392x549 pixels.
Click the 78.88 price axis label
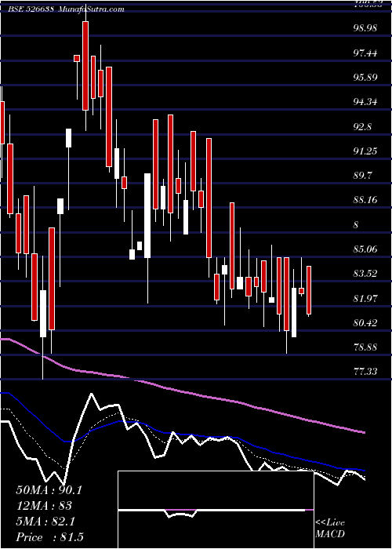[365, 347]
